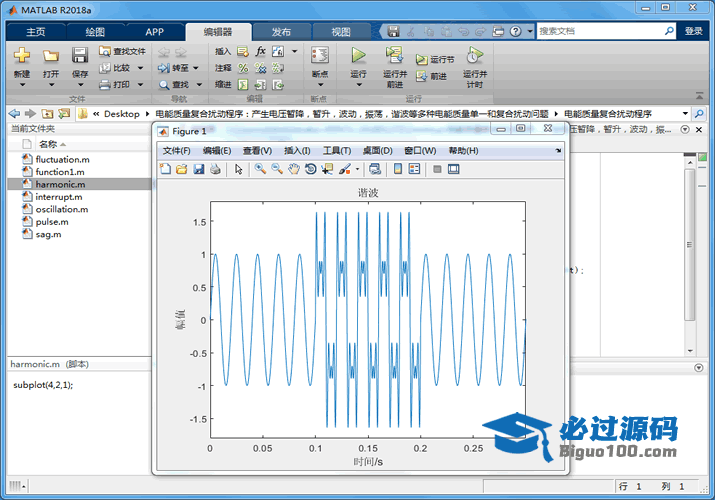
Task: Select sag.m in file list
Action: click(48, 234)
